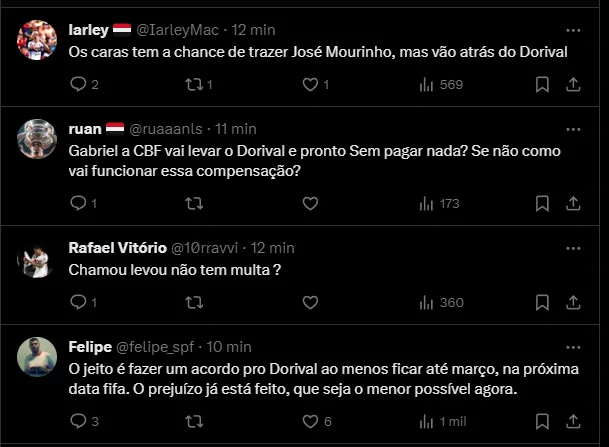Image resolution: width=609 pixels, height=447 pixels.
Task: Like ruan's tweet about compensation
Action: coord(310,203)
